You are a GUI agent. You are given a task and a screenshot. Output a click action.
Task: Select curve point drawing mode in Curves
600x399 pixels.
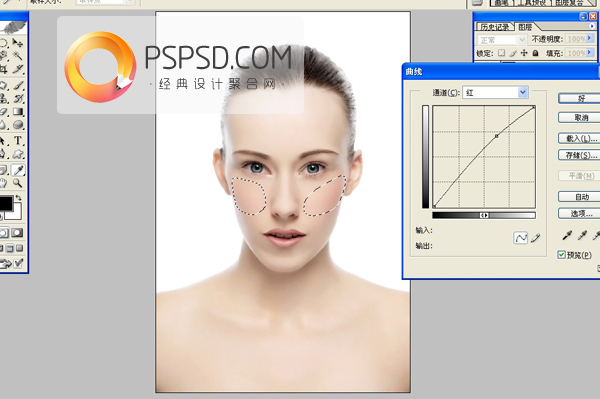click(520, 238)
